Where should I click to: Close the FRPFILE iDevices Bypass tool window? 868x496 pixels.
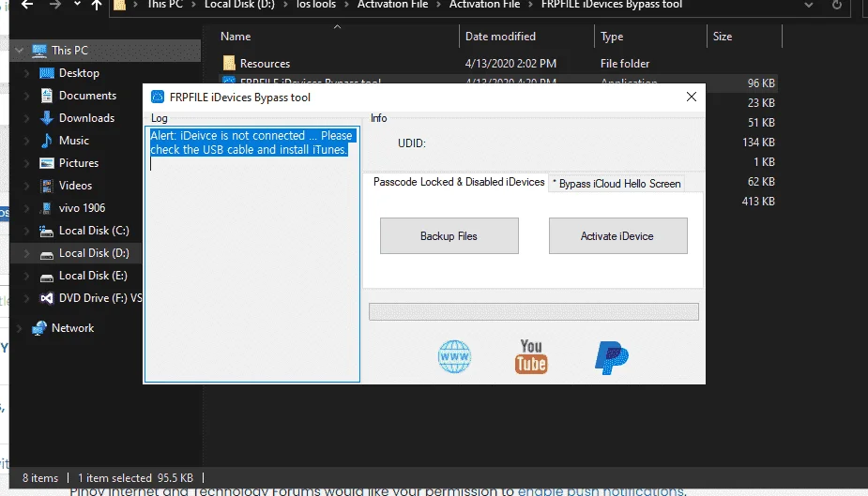coord(692,97)
